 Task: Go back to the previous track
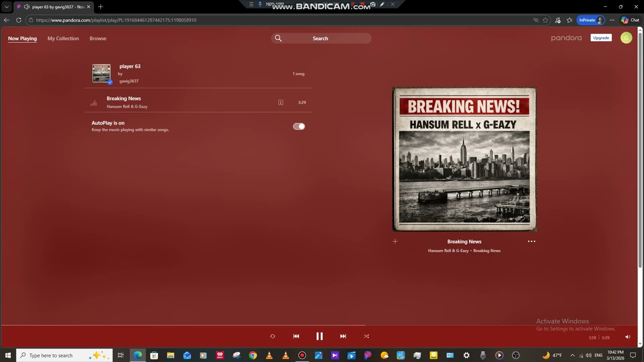click(x=296, y=336)
